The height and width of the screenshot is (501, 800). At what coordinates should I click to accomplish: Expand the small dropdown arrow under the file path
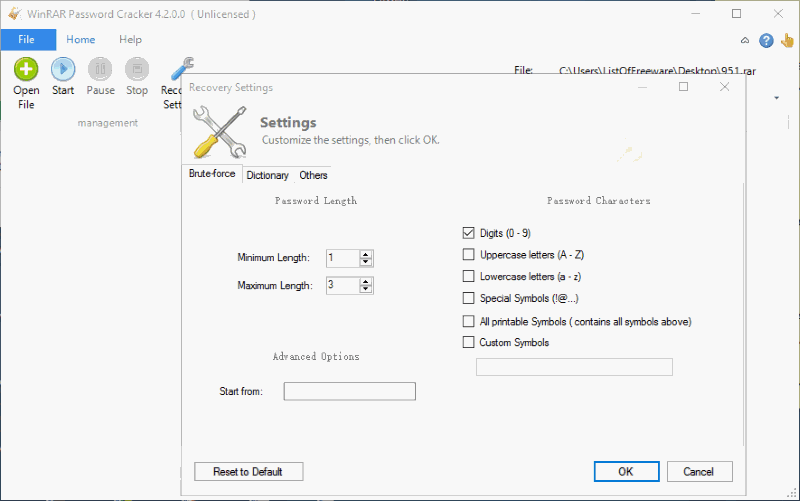click(x=777, y=97)
